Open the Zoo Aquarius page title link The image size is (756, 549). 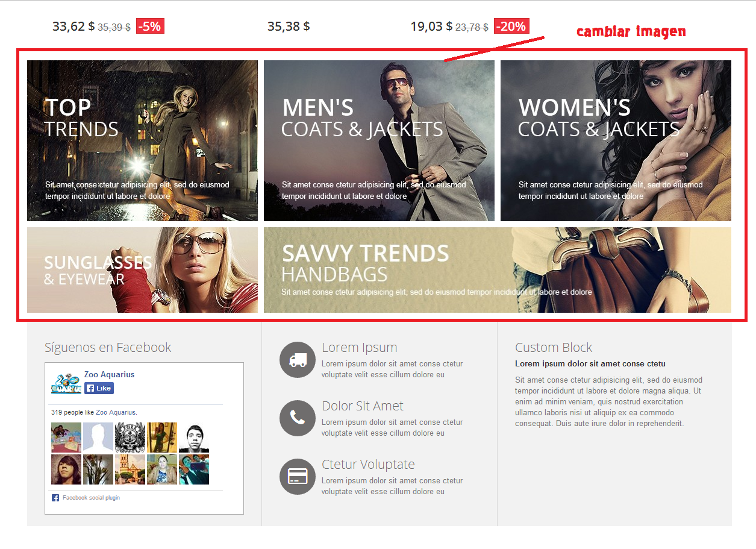point(110,374)
